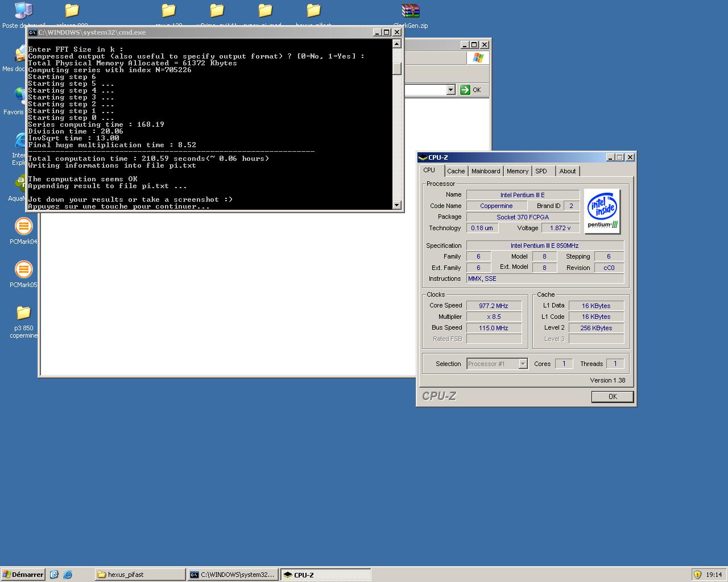728x582 pixels.
Task: Launch Internet Explorer from the desktop
Action: (20, 142)
